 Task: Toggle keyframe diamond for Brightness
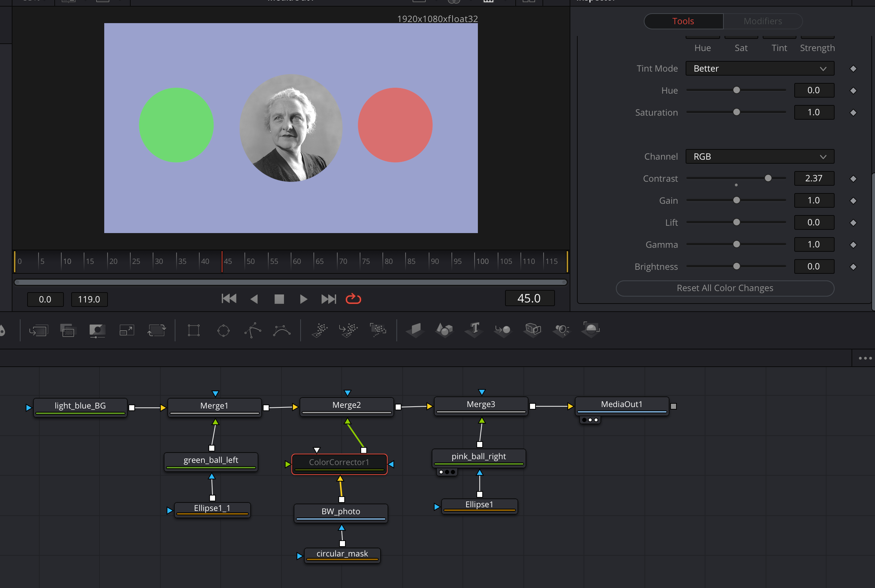853,266
